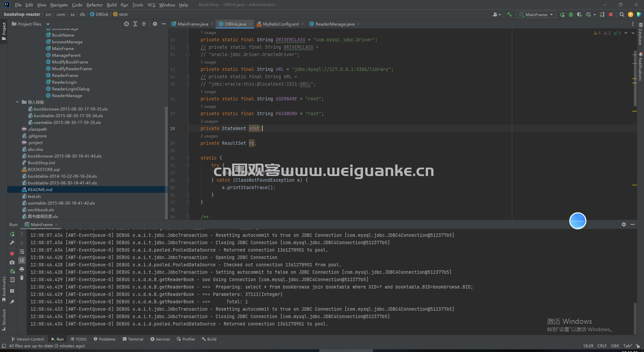
Task: Collapse all in Project panel
Action: tap(144, 24)
